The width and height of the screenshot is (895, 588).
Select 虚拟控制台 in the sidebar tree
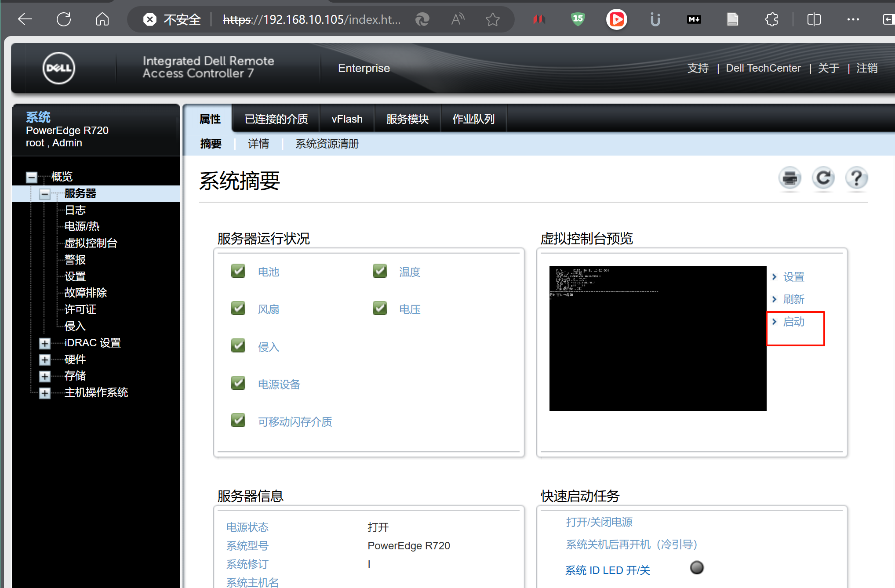coord(91,243)
